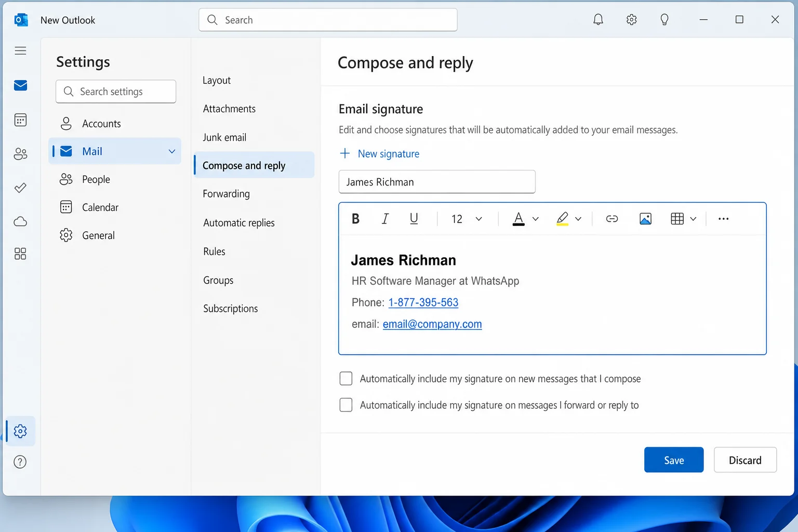Expand the highlight color picker arrow
The image size is (798, 532).
tap(578, 219)
